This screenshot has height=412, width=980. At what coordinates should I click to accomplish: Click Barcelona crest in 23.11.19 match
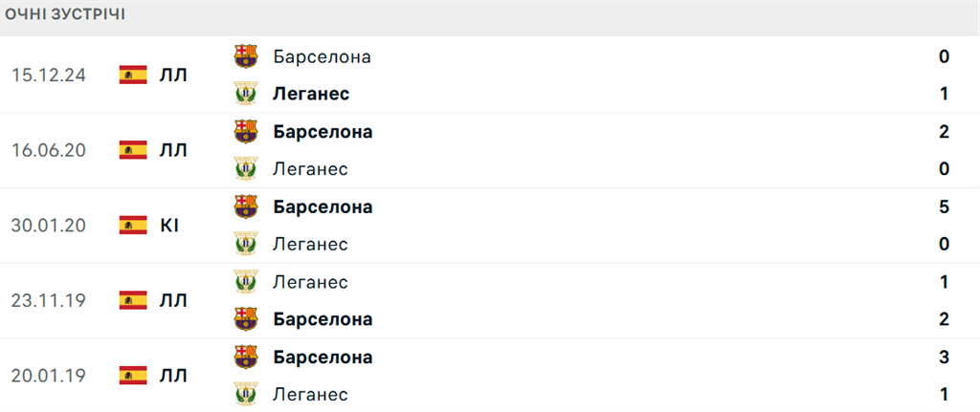pyautogui.click(x=246, y=319)
